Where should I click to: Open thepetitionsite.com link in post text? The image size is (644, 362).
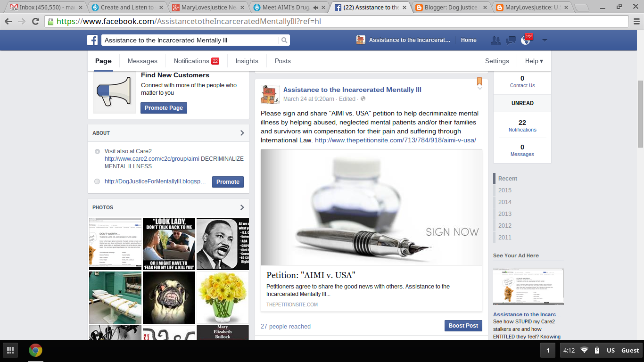[x=396, y=140]
